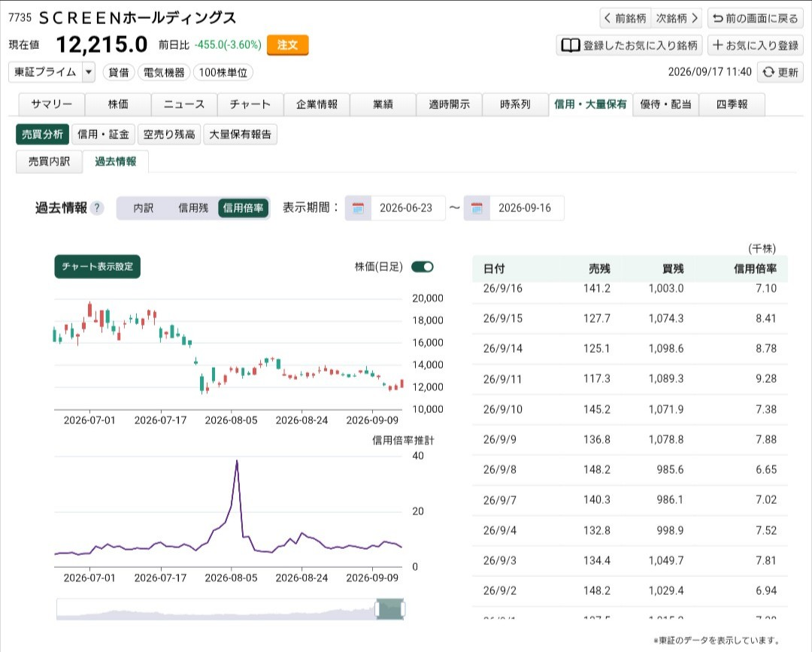
Task: Switch to the 過去情報 sub-tab
Action: [x=116, y=162]
